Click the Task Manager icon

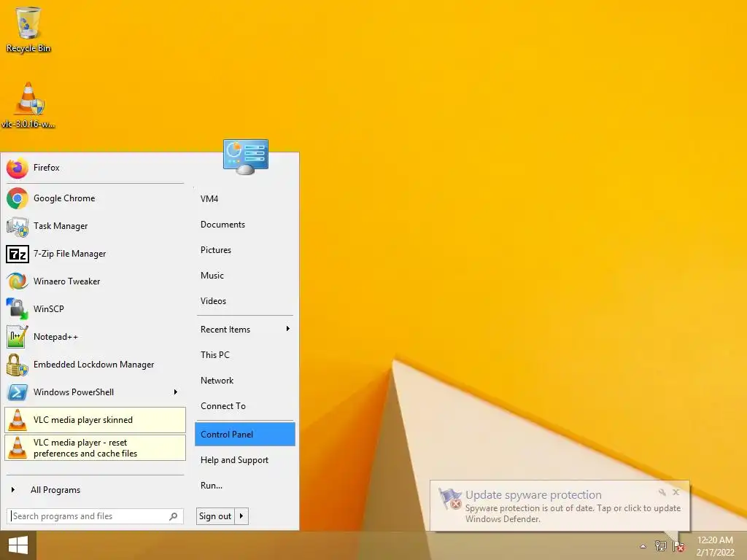(18, 226)
